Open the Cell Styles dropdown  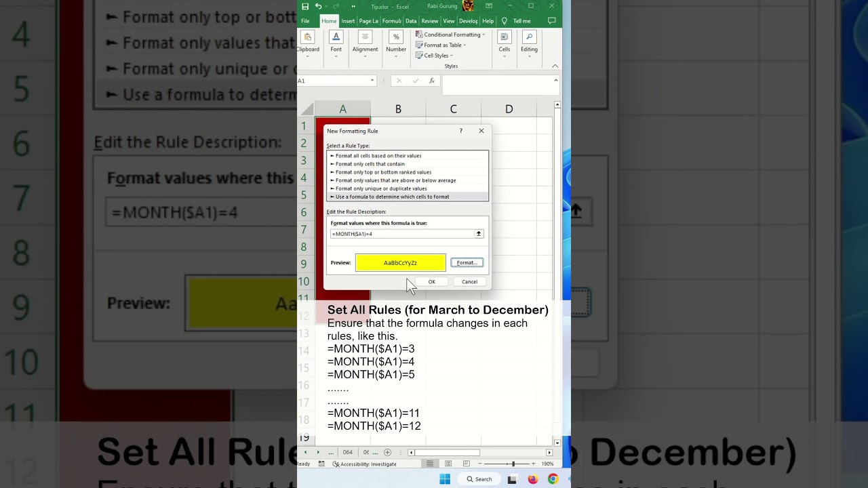[x=434, y=56]
